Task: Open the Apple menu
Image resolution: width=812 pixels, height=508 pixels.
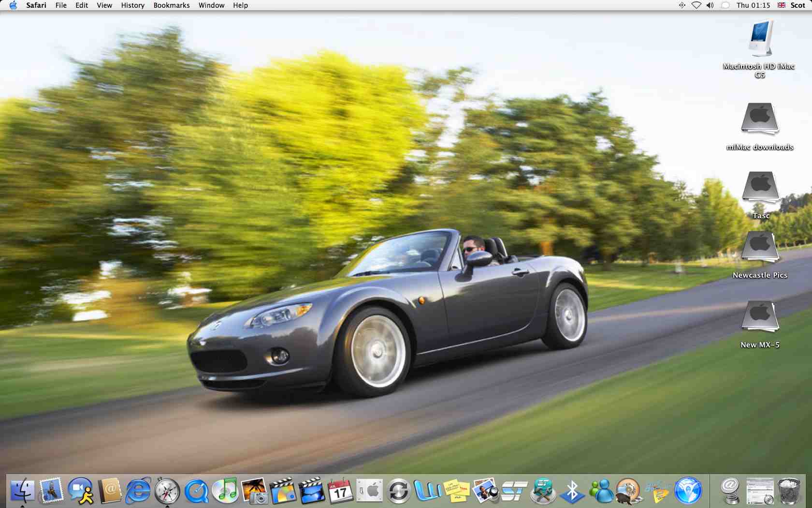Action: click(x=13, y=5)
